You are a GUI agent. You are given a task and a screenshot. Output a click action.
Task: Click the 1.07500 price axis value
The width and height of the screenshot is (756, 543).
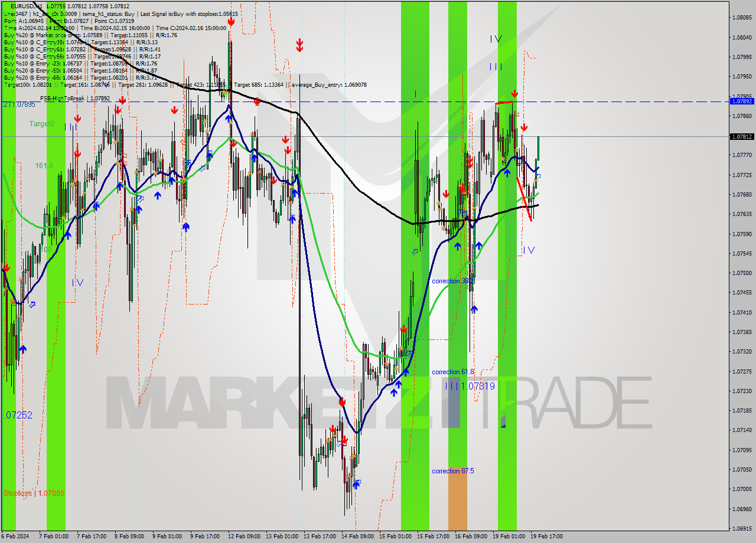[742, 273]
